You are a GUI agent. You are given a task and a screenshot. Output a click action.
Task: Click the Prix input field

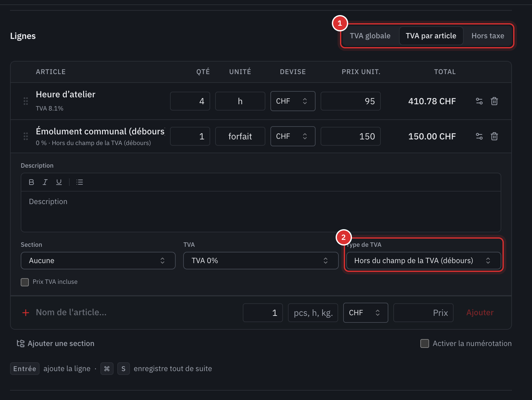coord(423,313)
